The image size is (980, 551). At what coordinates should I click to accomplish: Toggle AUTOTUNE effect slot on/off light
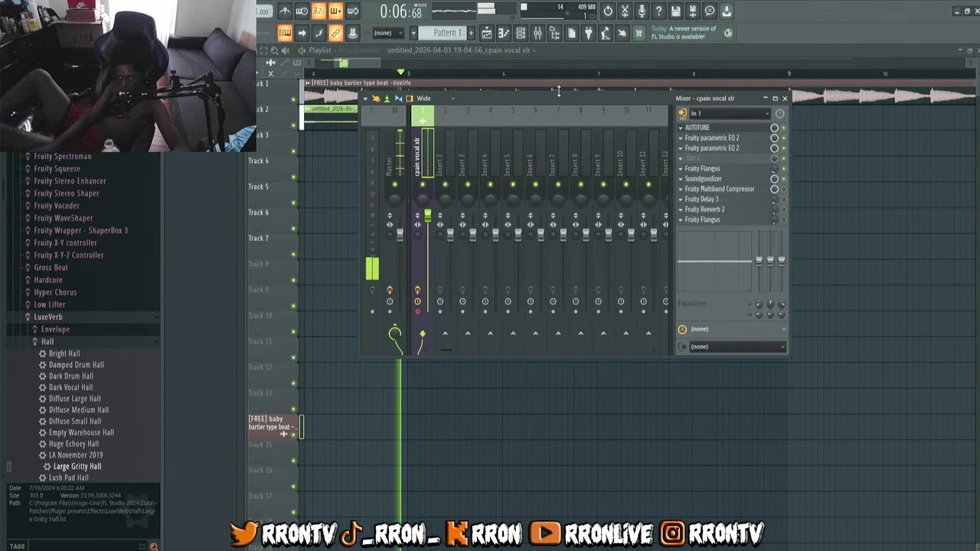click(x=783, y=128)
